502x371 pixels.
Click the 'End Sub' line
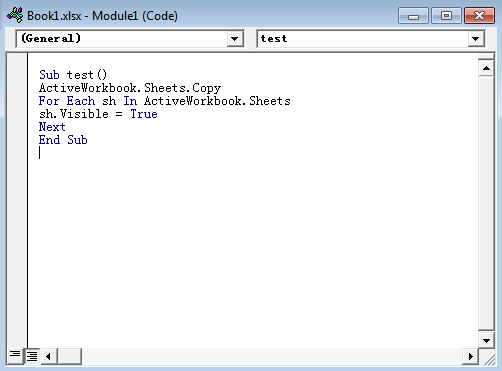[x=63, y=140]
